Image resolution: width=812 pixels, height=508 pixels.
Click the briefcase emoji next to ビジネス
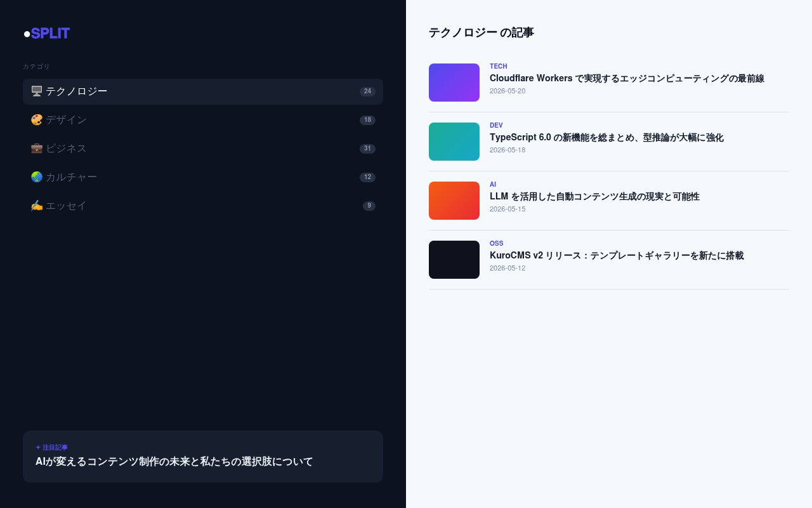37,149
